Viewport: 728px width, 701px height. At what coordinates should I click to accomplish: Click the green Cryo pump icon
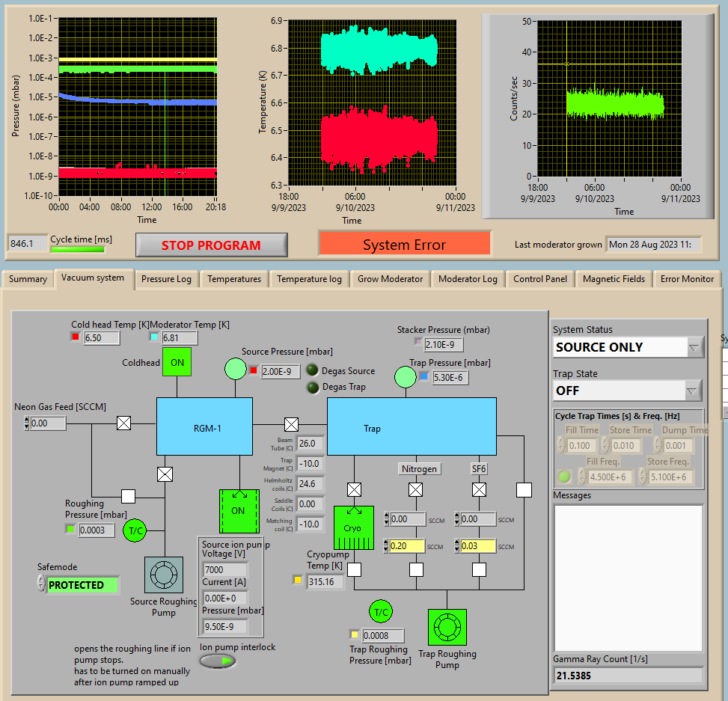coord(352,527)
